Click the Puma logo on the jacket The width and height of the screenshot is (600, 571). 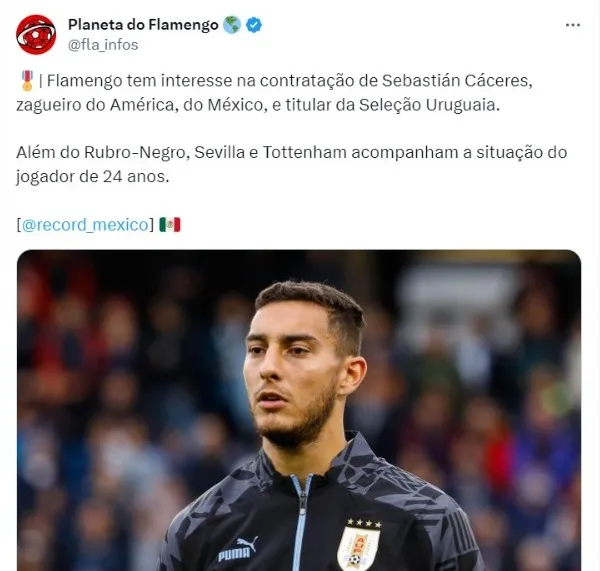238,549
